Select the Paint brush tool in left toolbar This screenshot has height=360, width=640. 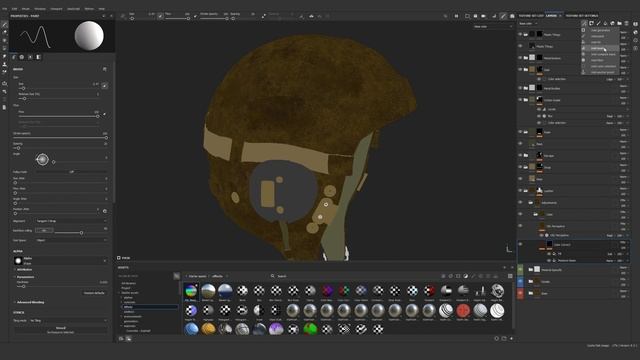4,24
